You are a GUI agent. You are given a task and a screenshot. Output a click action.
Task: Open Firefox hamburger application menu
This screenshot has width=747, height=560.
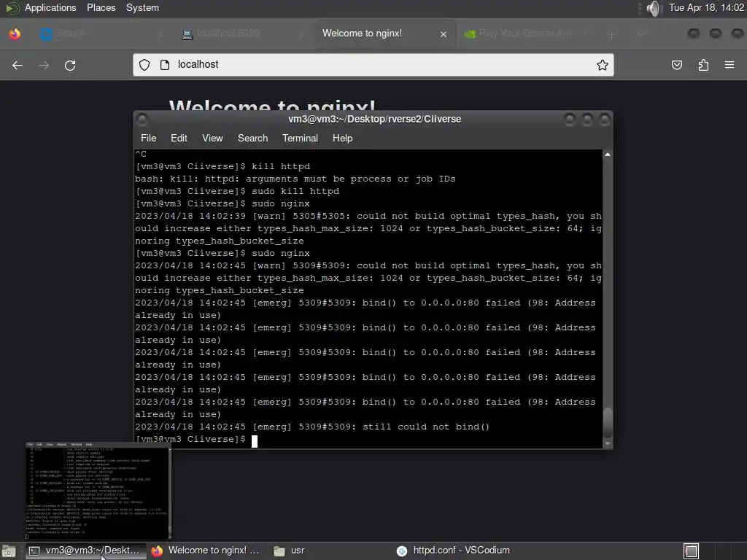click(x=729, y=65)
